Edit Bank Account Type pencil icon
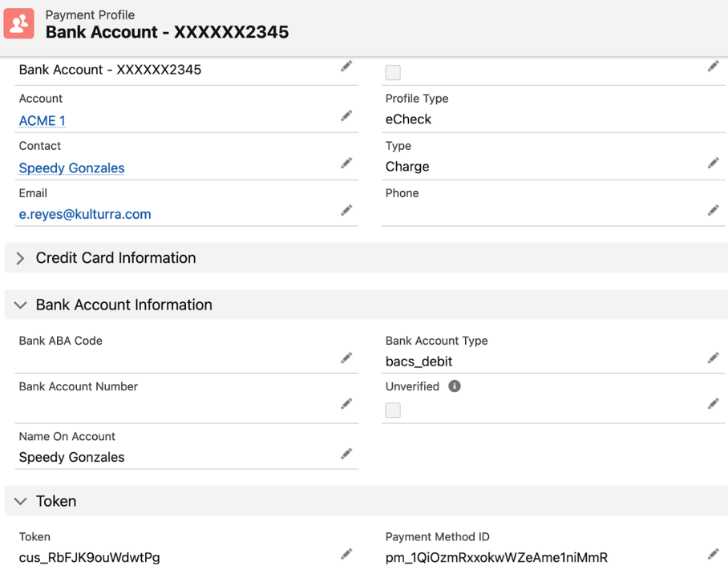 [x=713, y=358]
